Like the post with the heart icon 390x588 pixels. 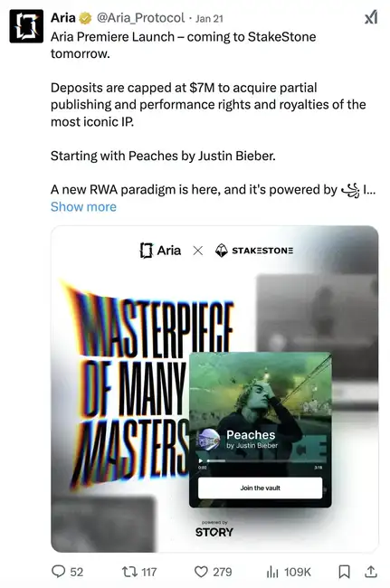tap(201, 572)
